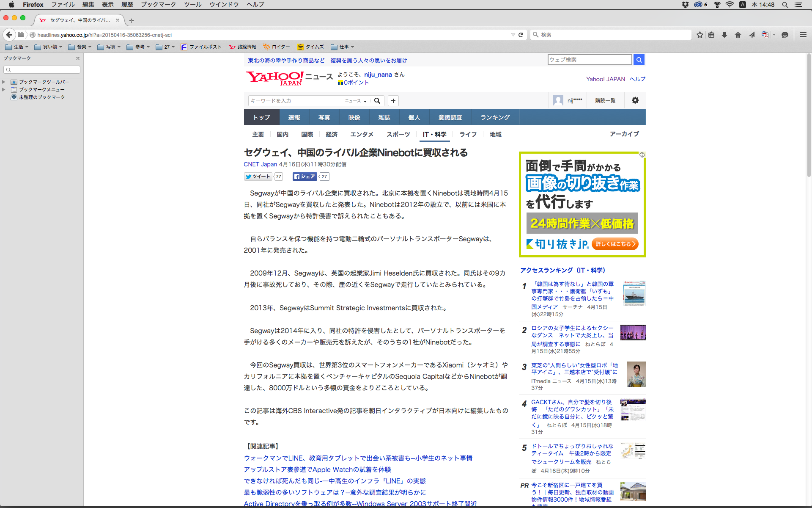812x508 pixels.
Task: Open the Firefox hamburger menu
Action: [x=803, y=35]
